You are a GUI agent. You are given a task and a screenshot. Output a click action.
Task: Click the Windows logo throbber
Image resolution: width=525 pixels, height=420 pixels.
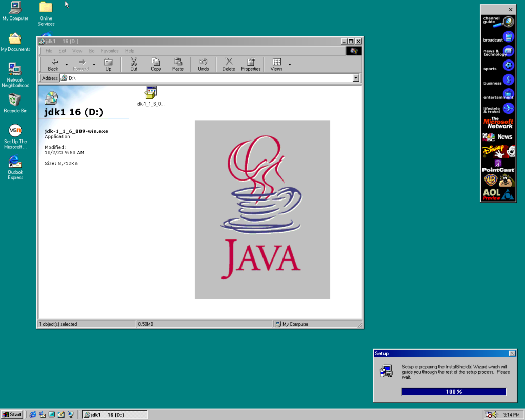pyautogui.click(x=354, y=51)
